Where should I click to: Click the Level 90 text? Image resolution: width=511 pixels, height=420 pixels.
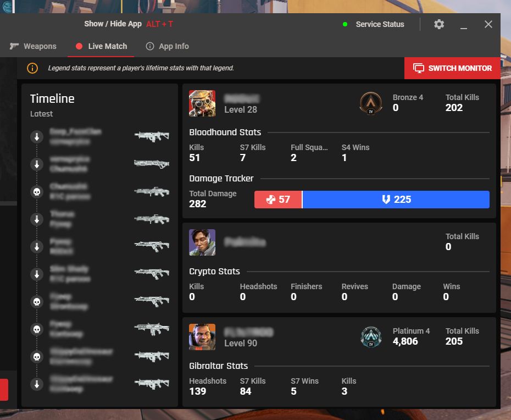241,343
